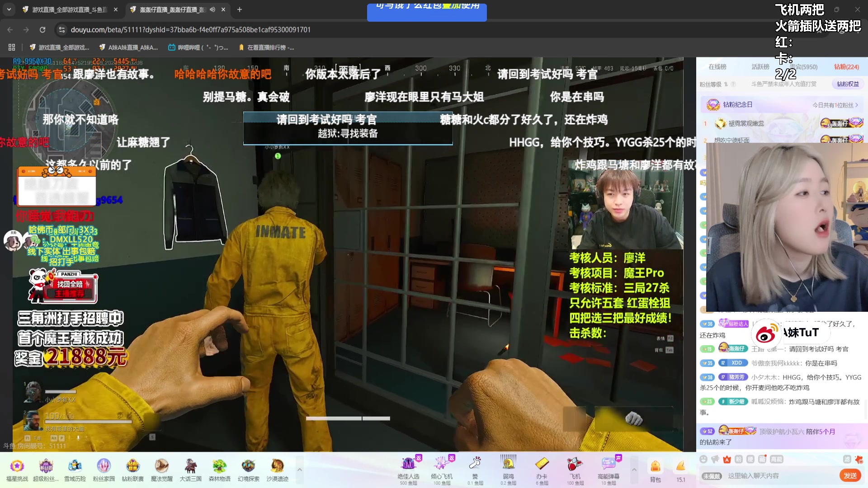Screen dimensions: 868x488
Task: Open the browser tab search dropdown
Action: 9,9
